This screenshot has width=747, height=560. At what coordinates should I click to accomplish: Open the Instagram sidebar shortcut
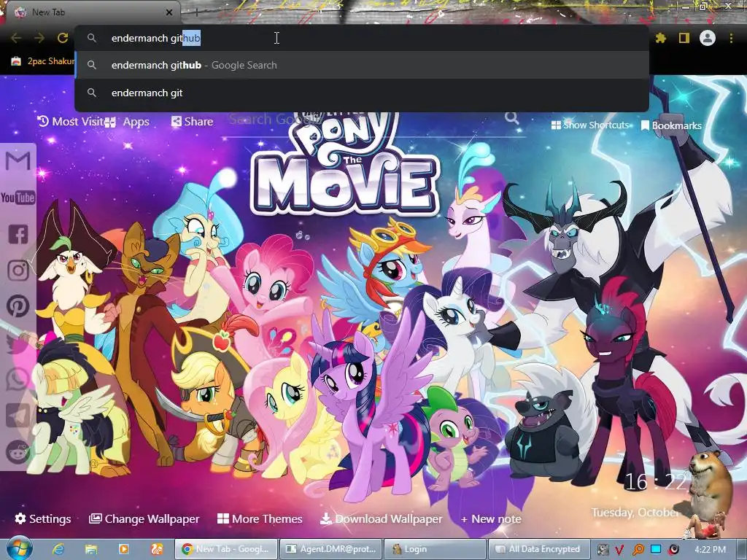[x=18, y=271]
